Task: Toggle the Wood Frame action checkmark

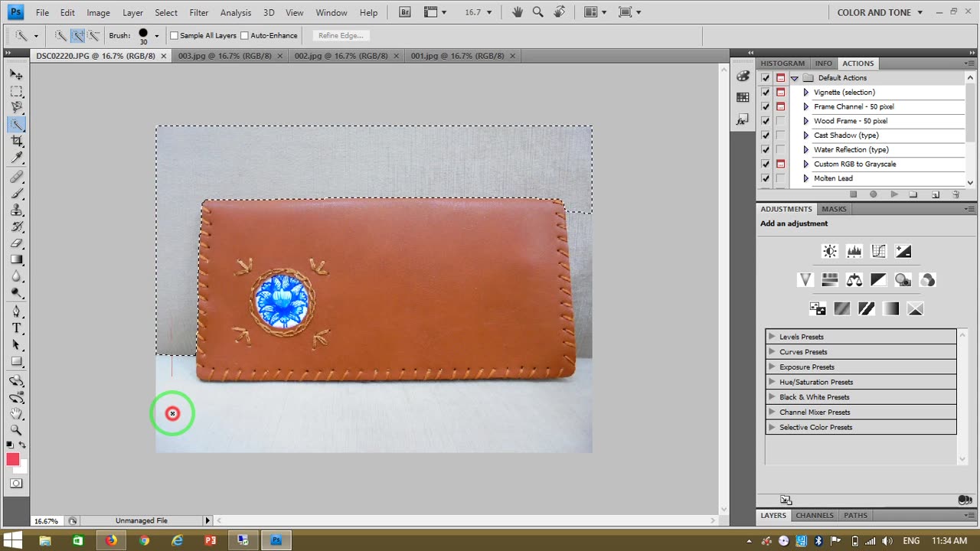Action: (x=766, y=121)
